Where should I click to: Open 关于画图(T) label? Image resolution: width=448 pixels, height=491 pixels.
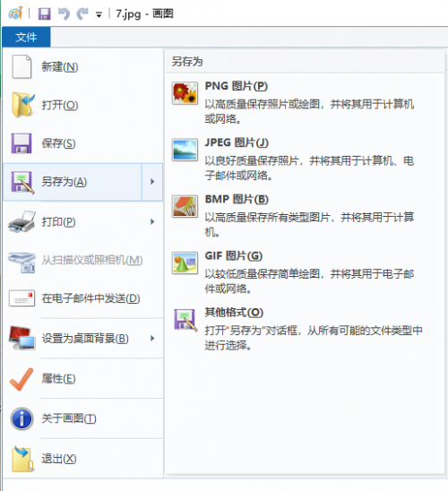pyautogui.click(x=69, y=418)
